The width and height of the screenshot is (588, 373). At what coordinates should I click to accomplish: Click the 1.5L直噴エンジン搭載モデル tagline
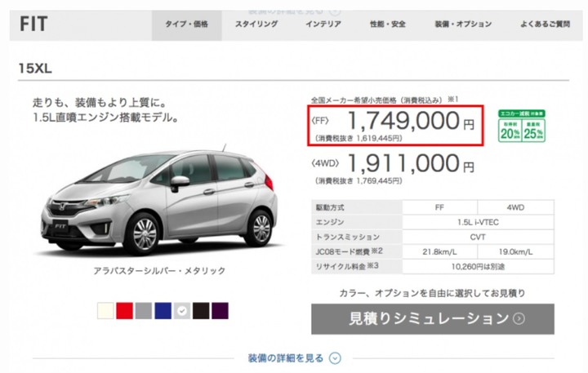105,118
